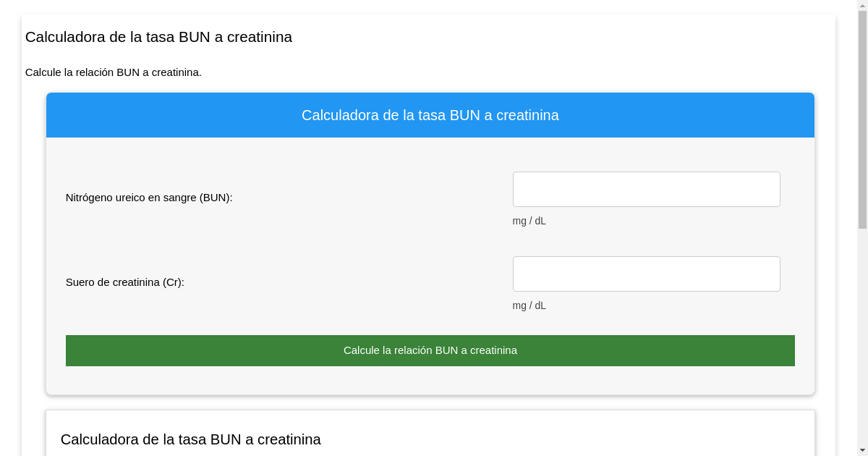
Task: Select the page title 'Calculadora de la tasa BUN a creatinina'
Action: click(x=159, y=37)
